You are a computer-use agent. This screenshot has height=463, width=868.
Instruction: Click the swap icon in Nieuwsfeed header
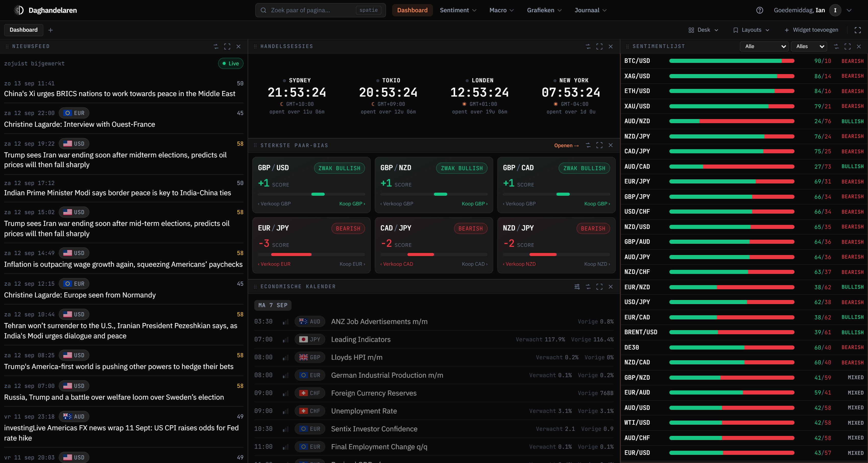pos(216,47)
